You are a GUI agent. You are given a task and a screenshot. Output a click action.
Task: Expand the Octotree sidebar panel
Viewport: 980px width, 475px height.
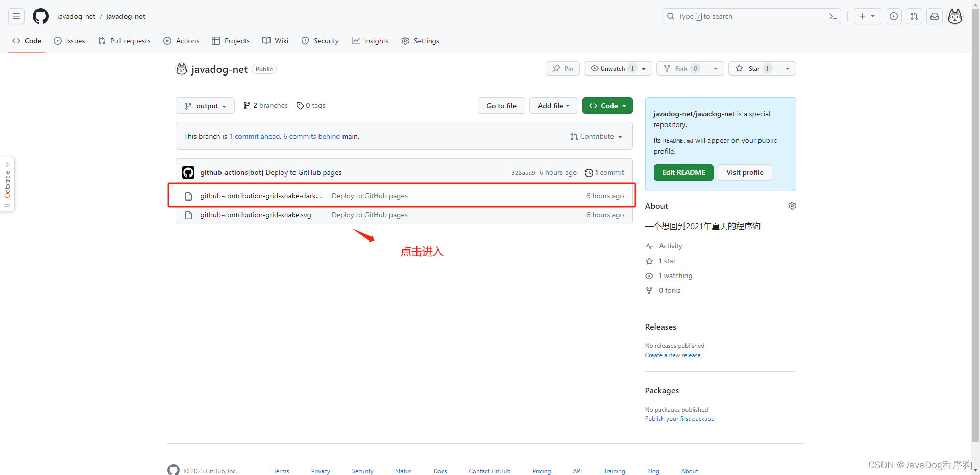(7, 184)
